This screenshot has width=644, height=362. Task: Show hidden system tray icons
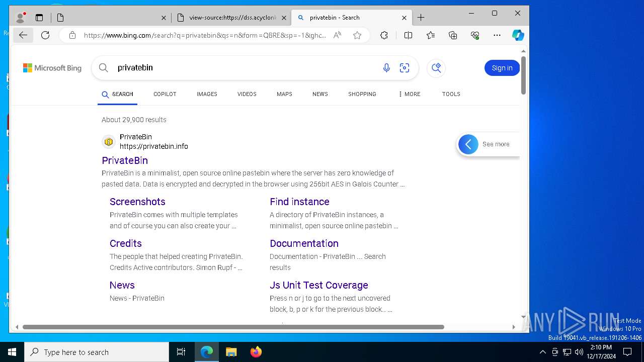tap(542, 352)
